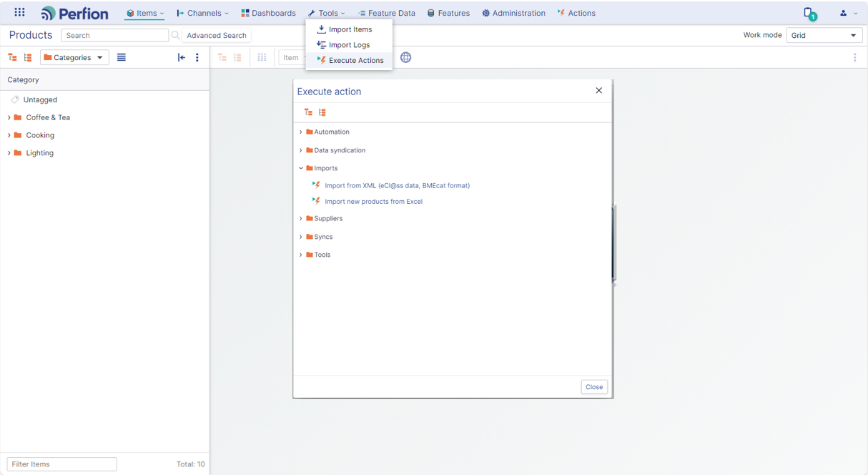868x475 pixels.
Task: Select Import Logs from Tools menu
Action: (x=349, y=44)
